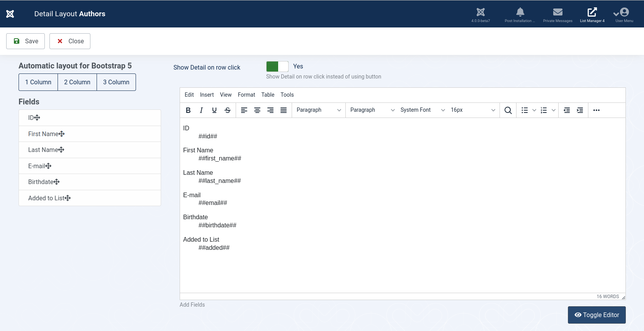Viewport: 644px width, 331px height.
Task: Expand numbered list style options arrow
Action: tap(554, 110)
